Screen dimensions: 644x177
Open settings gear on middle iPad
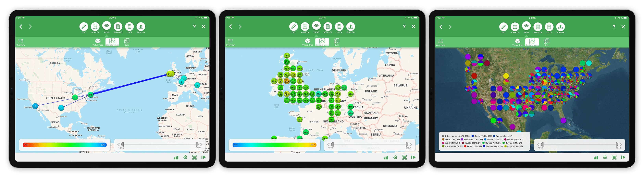point(395,157)
